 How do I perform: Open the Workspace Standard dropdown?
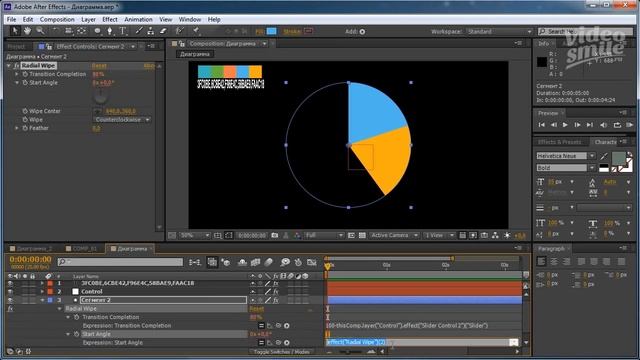[500, 31]
